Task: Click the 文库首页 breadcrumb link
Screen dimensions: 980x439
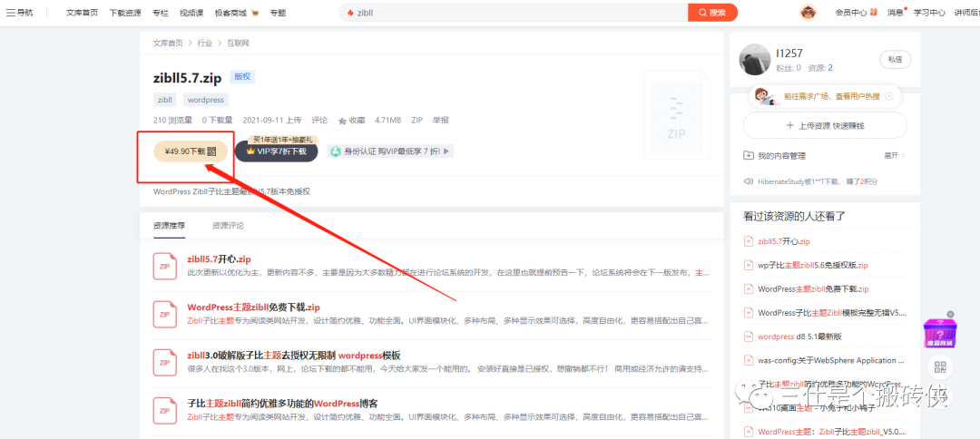Action: [168, 44]
